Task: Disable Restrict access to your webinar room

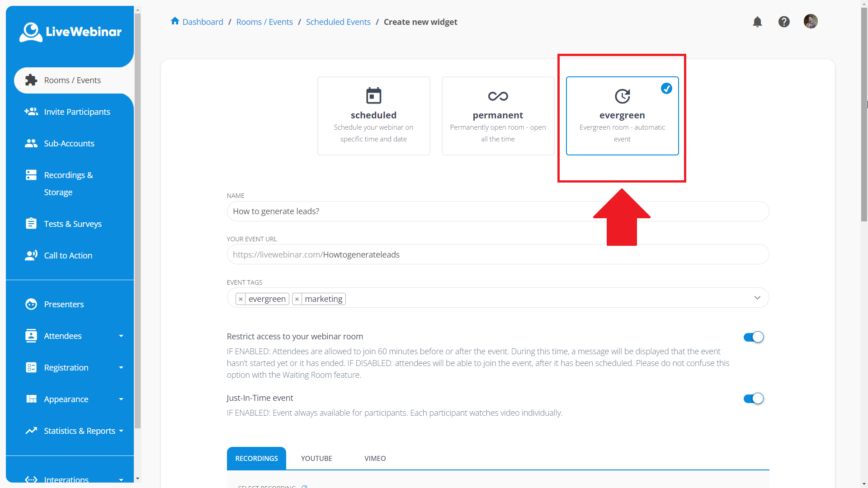Action: click(753, 337)
